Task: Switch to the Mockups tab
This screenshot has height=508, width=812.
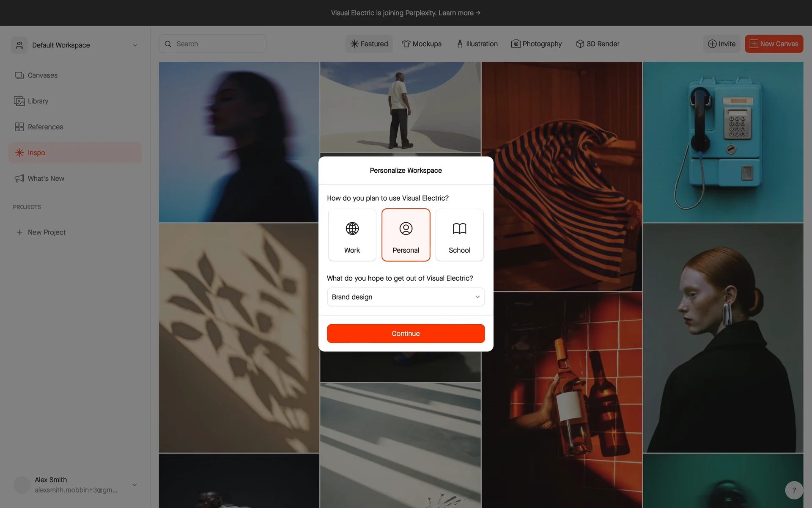Action: click(x=421, y=44)
